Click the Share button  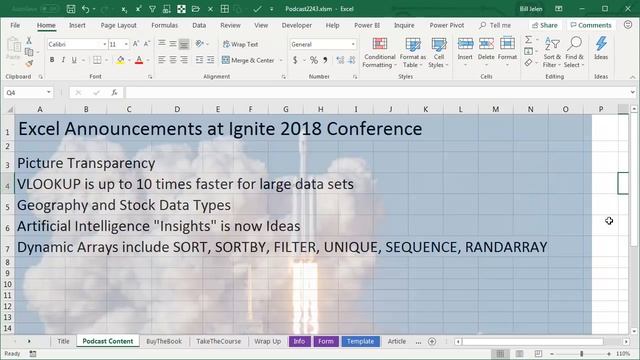(x=545, y=25)
